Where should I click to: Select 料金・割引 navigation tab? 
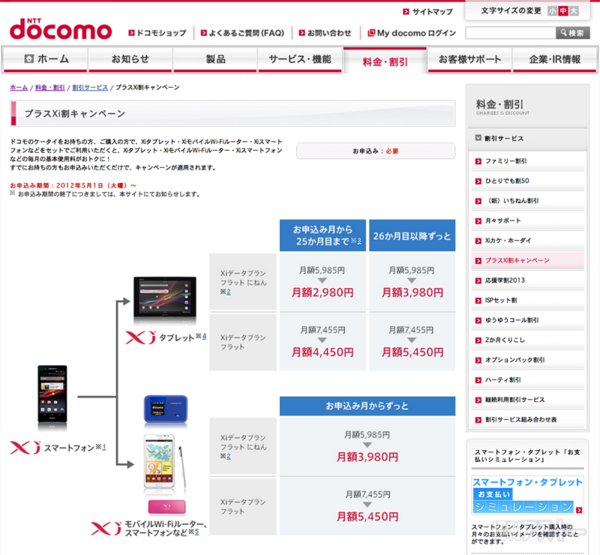pos(385,61)
